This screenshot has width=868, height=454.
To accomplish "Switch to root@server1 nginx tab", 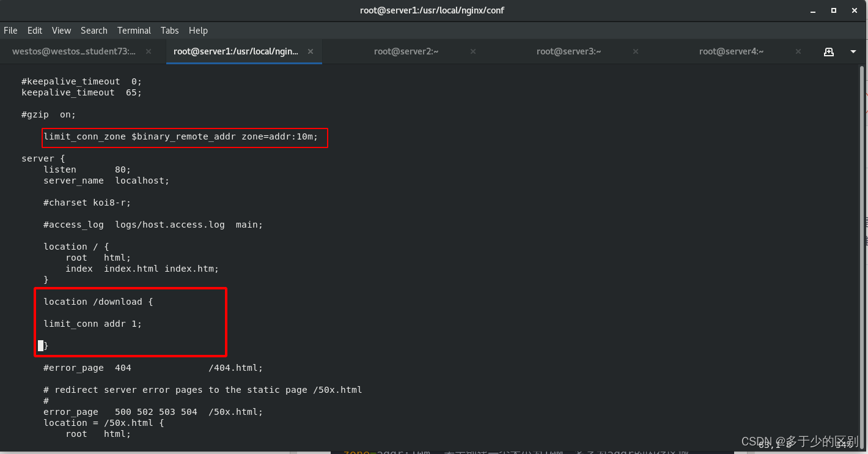I will [x=236, y=51].
